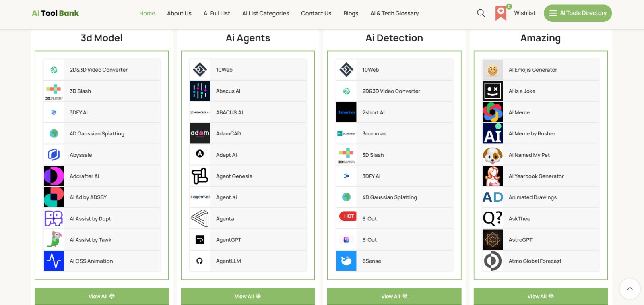Open the ABACUS.AI entry
Screen dimensions: 644x305
tap(248, 112)
